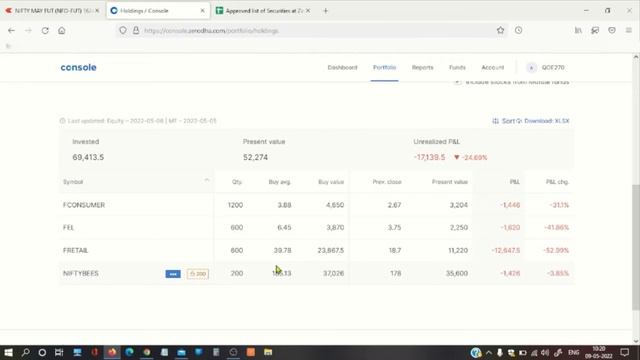The height and width of the screenshot is (360, 640).
Task: Switch the ENG input language indicator
Action: pyautogui.click(x=573, y=353)
